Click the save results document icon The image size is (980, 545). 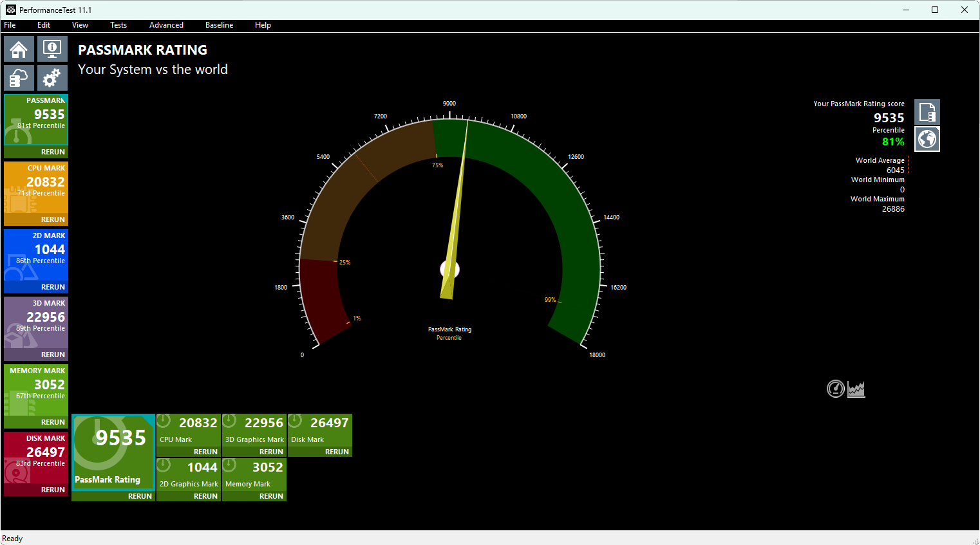tap(927, 112)
